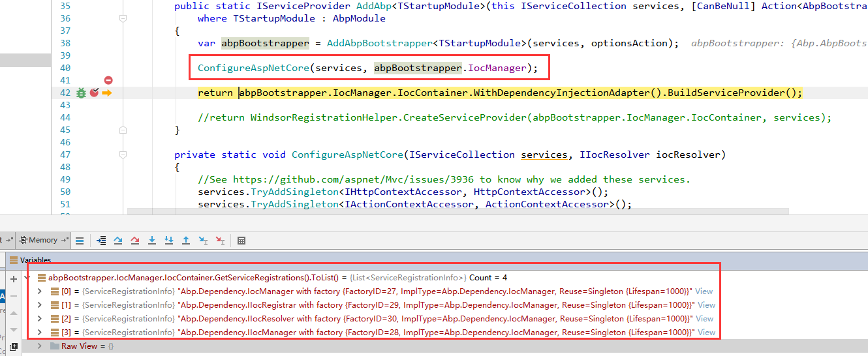868x356 pixels.
Task: Expand the [2] ServiceRegistrationInfo entry
Action: pos(40,319)
